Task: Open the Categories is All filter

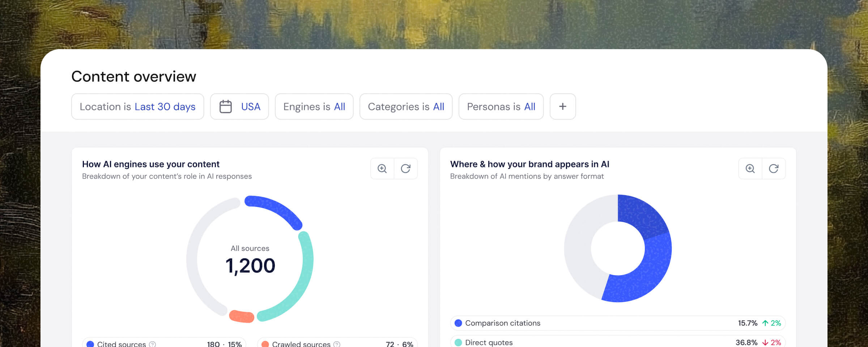Action: pos(406,107)
